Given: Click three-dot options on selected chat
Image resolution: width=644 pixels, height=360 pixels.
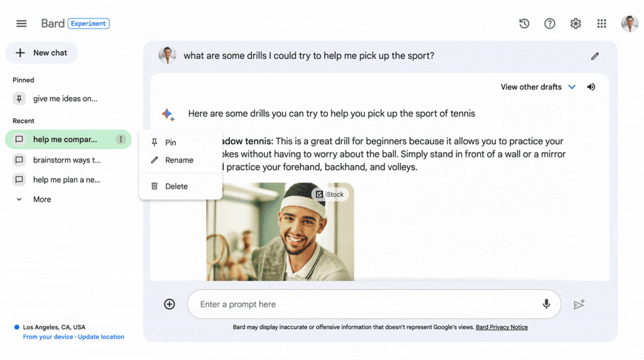Looking at the screenshot, I should 121,139.
